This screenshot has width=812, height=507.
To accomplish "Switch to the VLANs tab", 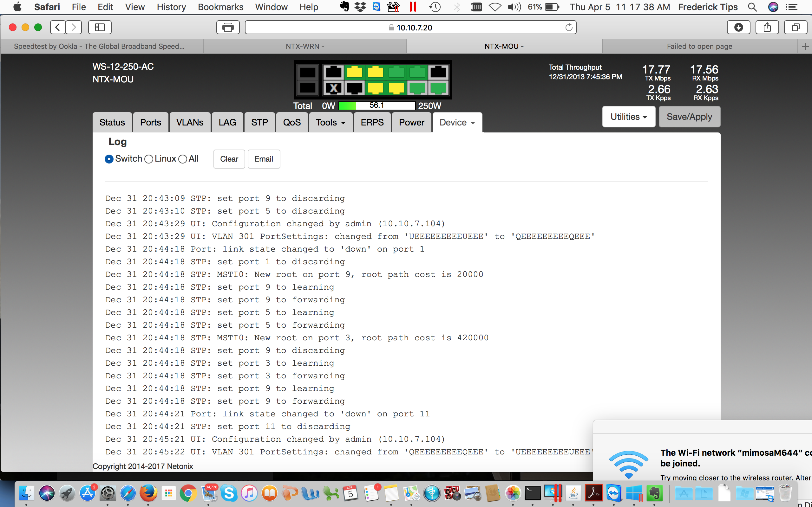I will (x=190, y=122).
